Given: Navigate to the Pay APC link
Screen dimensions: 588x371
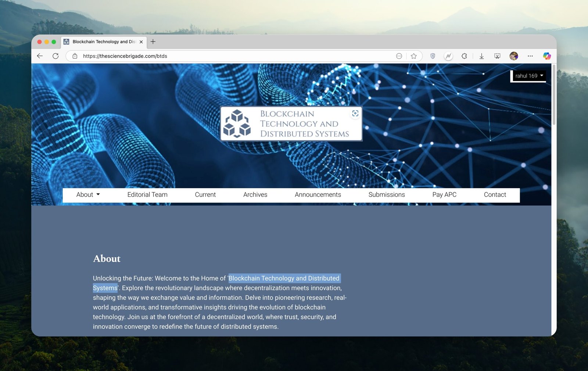Looking at the screenshot, I should click(x=444, y=195).
